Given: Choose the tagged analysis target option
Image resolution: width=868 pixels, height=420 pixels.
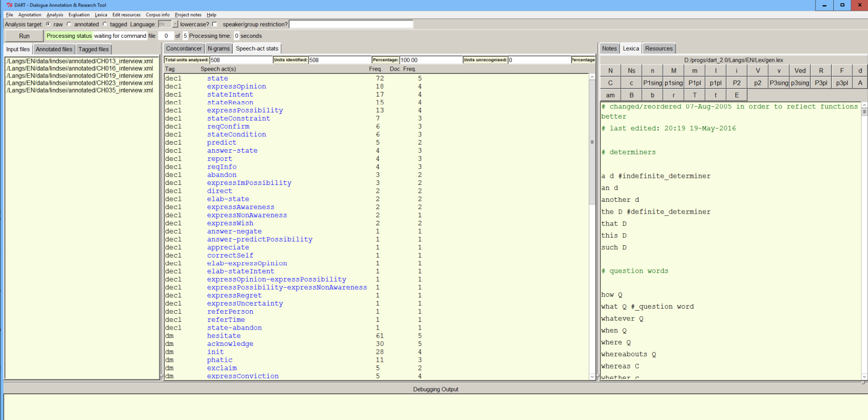Looking at the screenshot, I should click(105, 24).
